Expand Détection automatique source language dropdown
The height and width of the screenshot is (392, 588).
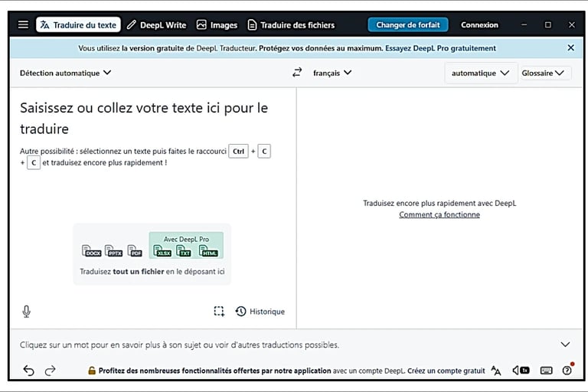click(66, 73)
